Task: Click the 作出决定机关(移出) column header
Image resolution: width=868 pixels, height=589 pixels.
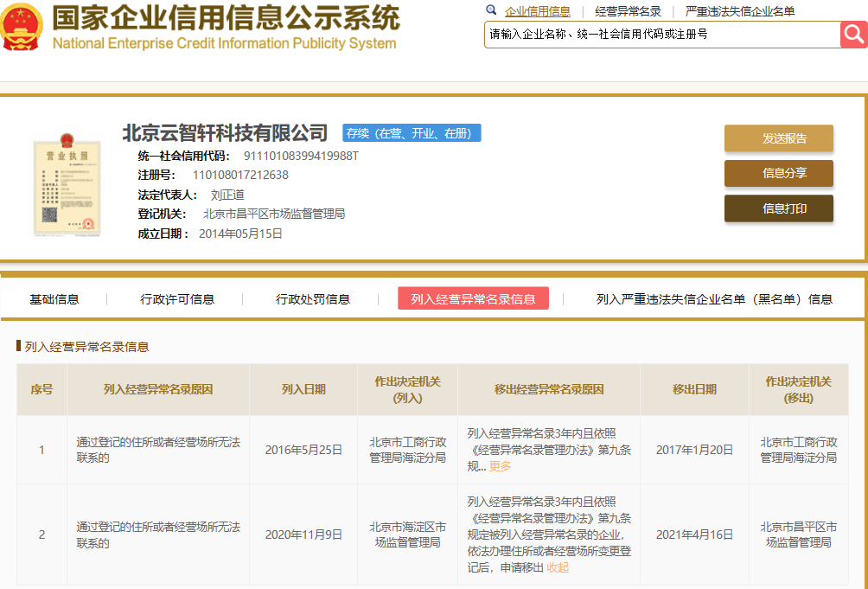Action: 798,390
